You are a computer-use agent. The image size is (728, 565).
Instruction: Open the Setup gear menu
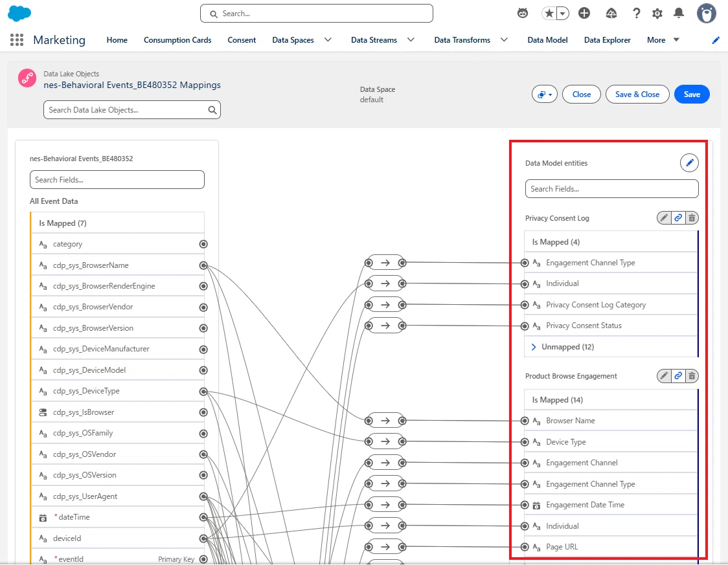pos(657,14)
